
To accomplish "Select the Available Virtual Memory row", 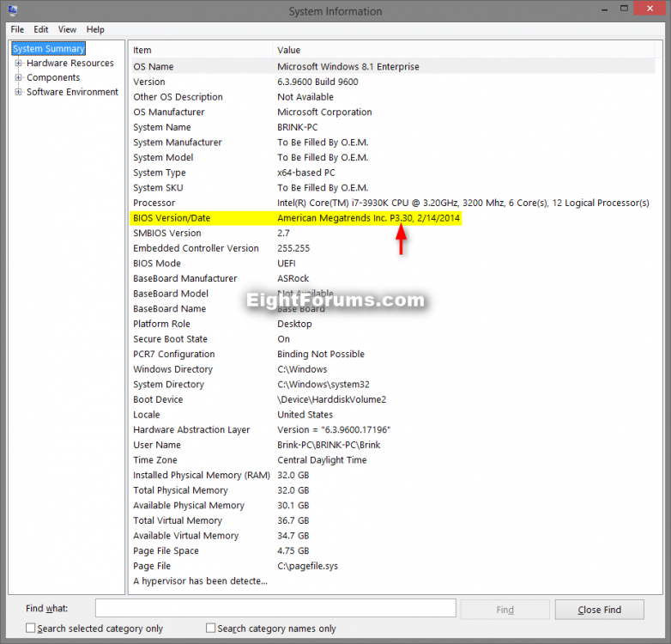I will click(392, 536).
